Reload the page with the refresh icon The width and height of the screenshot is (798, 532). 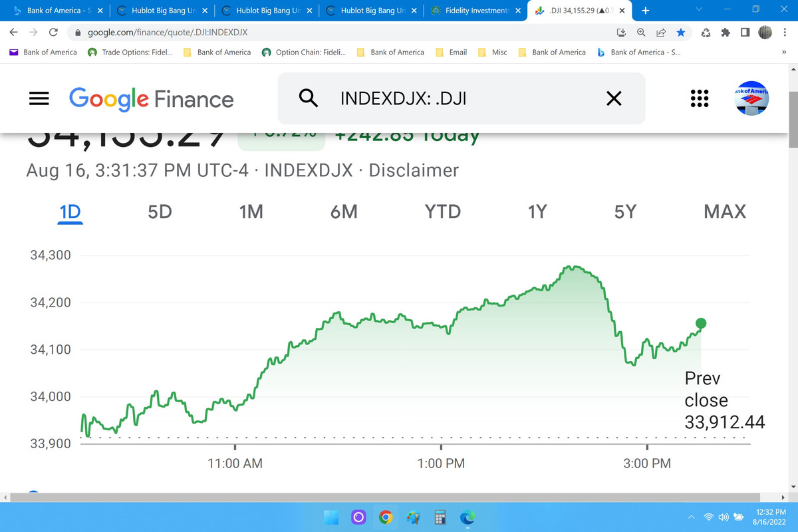(54, 32)
